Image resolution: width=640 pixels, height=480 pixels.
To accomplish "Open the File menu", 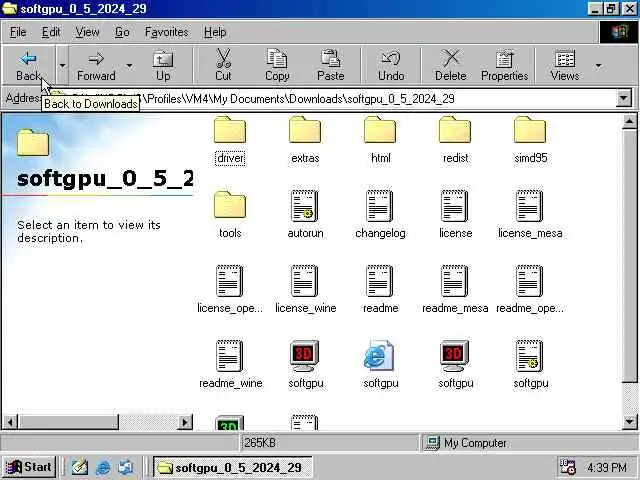I will [x=18, y=32].
